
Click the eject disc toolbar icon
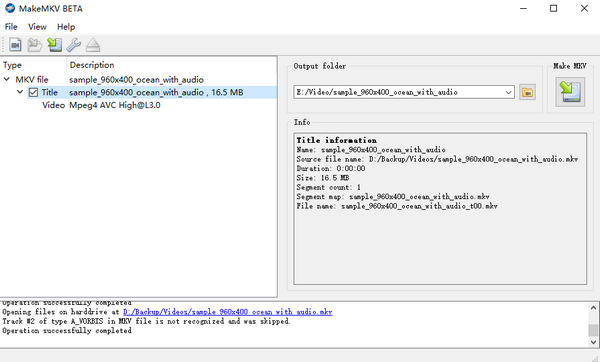93,45
